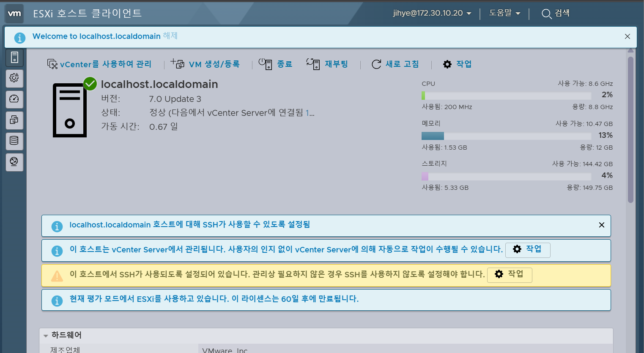Click the vCenter manage toolbar icon
The width and height of the screenshot is (644, 353).
click(52, 64)
